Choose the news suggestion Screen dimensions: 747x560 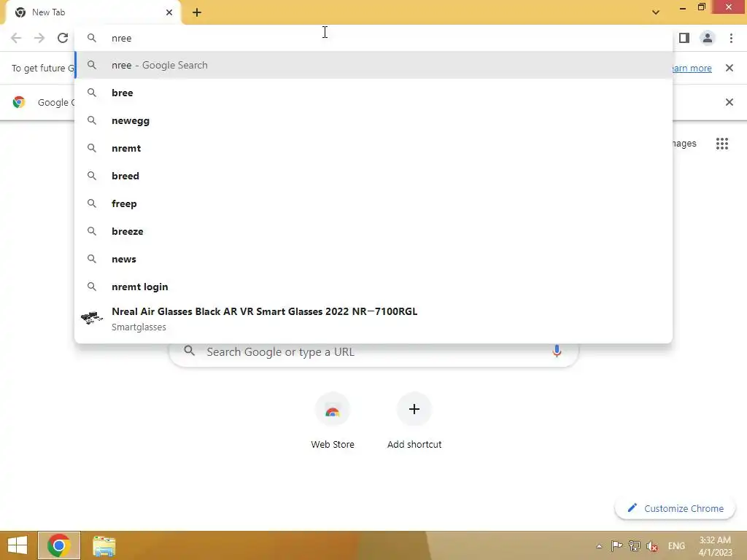click(x=373, y=259)
